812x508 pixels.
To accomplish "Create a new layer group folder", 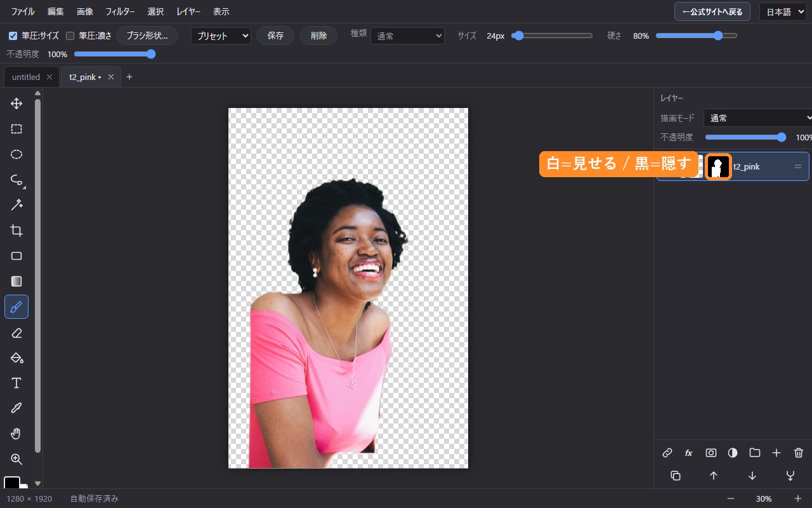I will coord(754,453).
